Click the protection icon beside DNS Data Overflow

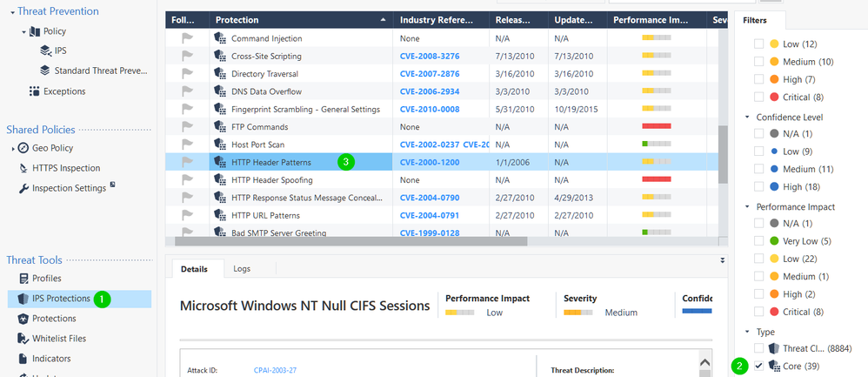[220, 91]
